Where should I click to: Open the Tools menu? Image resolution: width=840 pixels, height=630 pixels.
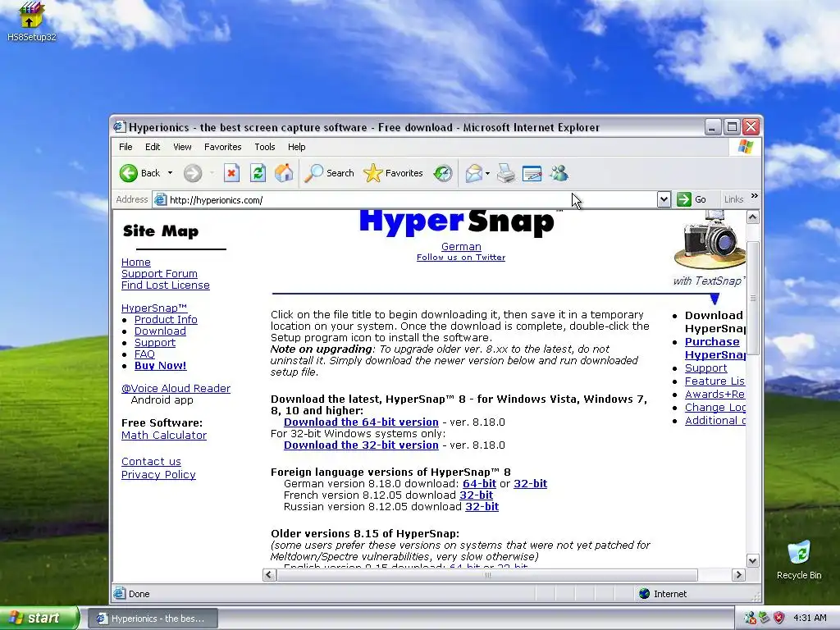265,147
